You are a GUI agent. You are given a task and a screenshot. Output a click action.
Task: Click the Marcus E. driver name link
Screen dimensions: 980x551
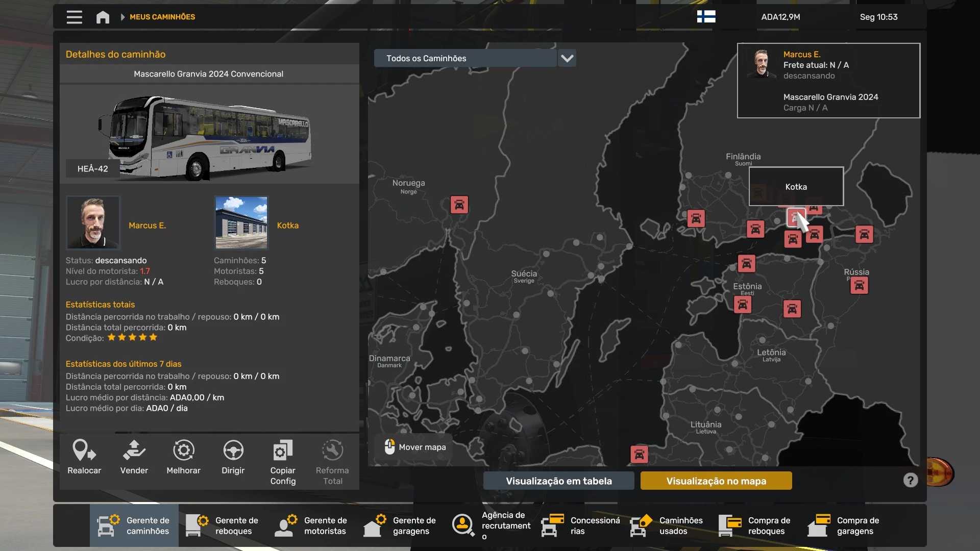coord(147,226)
